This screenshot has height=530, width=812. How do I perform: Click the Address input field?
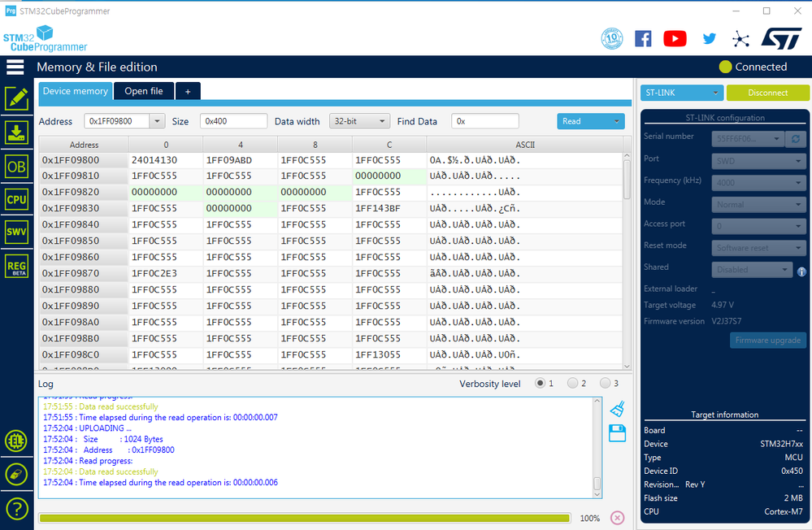point(117,121)
